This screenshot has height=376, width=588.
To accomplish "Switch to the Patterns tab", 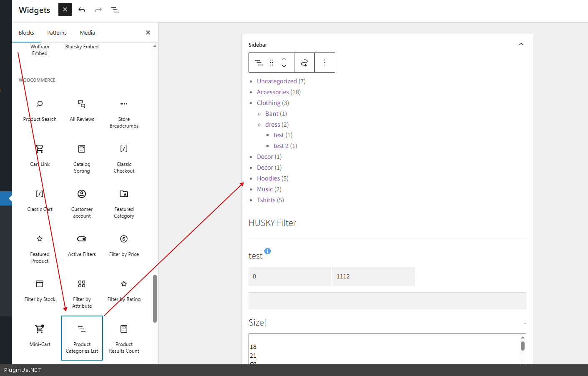I will pyautogui.click(x=57, y=33).
